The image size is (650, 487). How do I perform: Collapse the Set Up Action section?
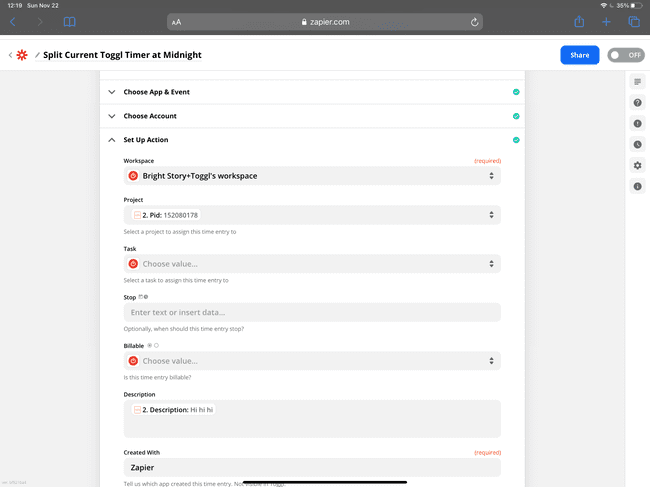(x=312, y=140)
